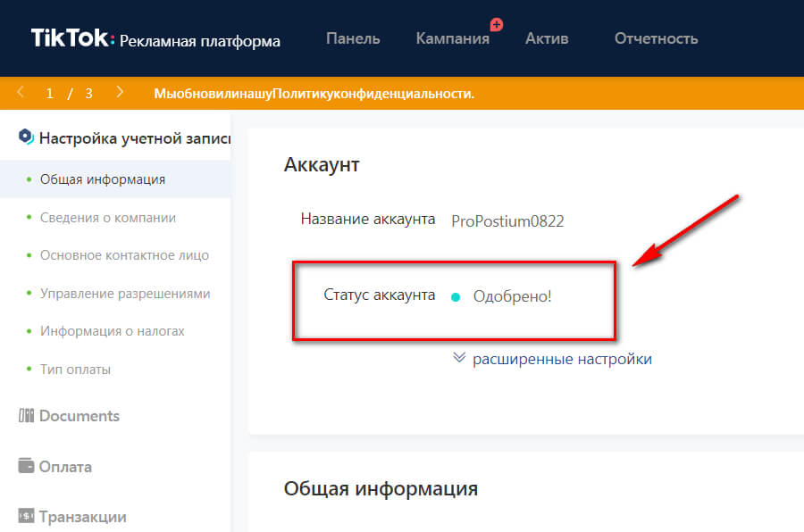Select Сведения о компании in the sidebar
The height and width of the screenshot is (532, 804).
pyautogui.click(x=108, y=217)
